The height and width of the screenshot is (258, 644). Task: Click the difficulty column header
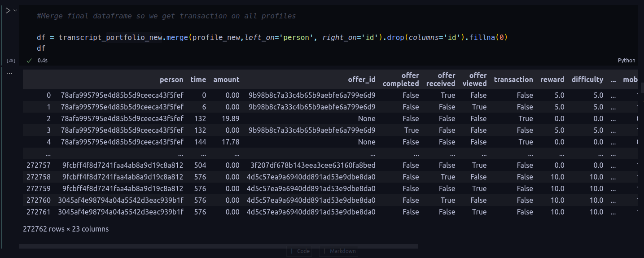pyautogui.click(x=587, y=80)
